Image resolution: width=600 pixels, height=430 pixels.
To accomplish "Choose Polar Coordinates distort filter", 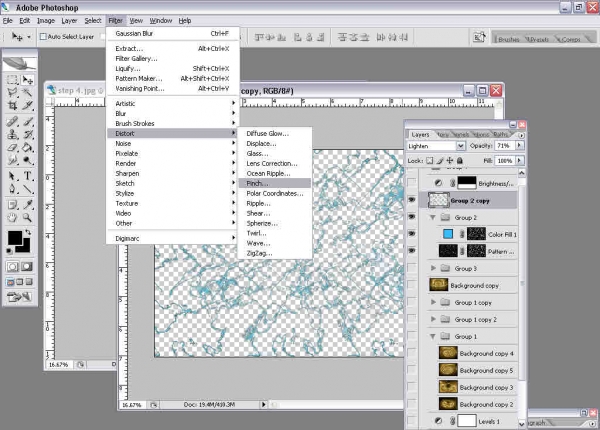I will click(275, 193).
